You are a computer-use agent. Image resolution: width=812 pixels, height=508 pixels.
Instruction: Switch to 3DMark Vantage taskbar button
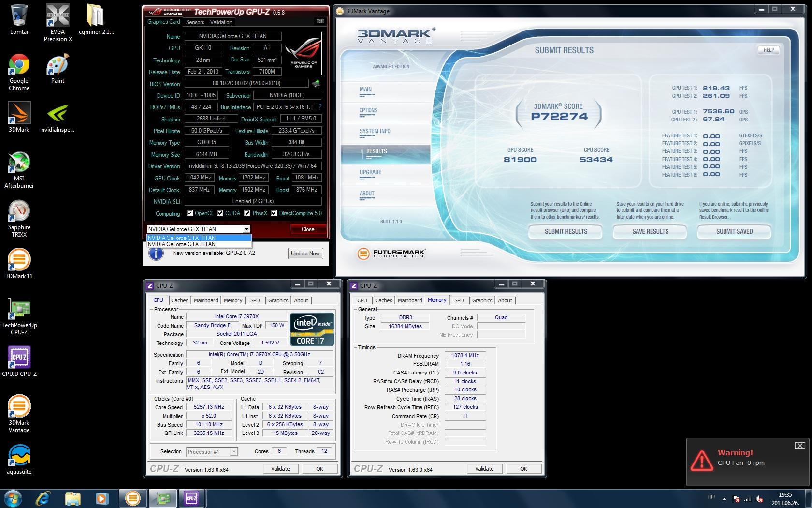pos(132,498)
